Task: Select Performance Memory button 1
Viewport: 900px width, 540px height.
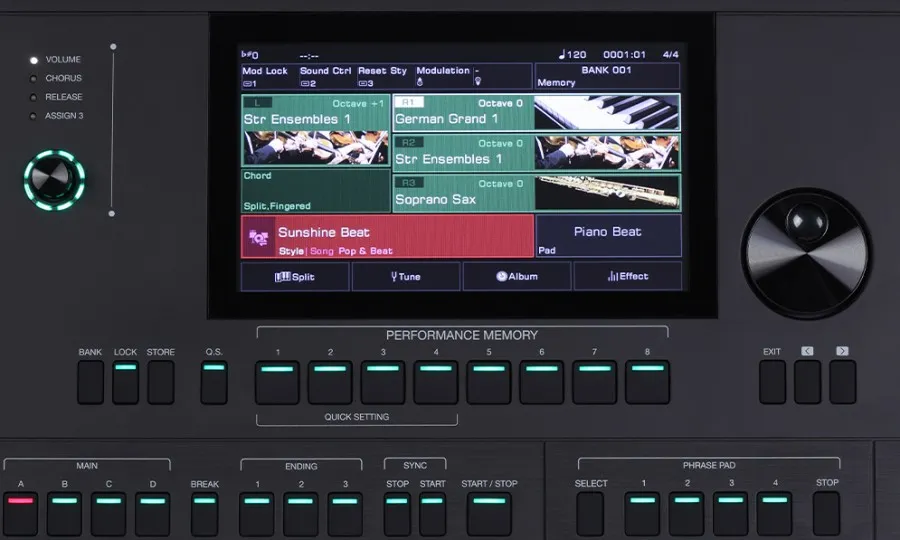Action: 277,382
